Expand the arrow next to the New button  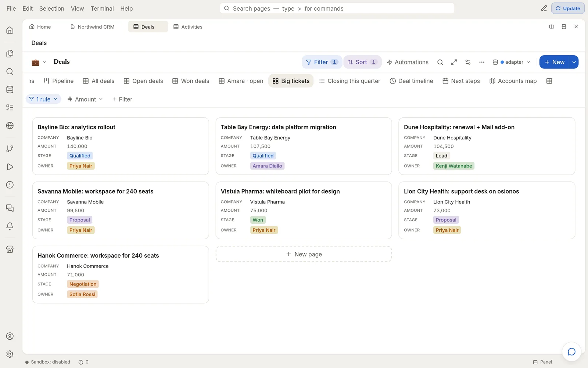[574, 62]
